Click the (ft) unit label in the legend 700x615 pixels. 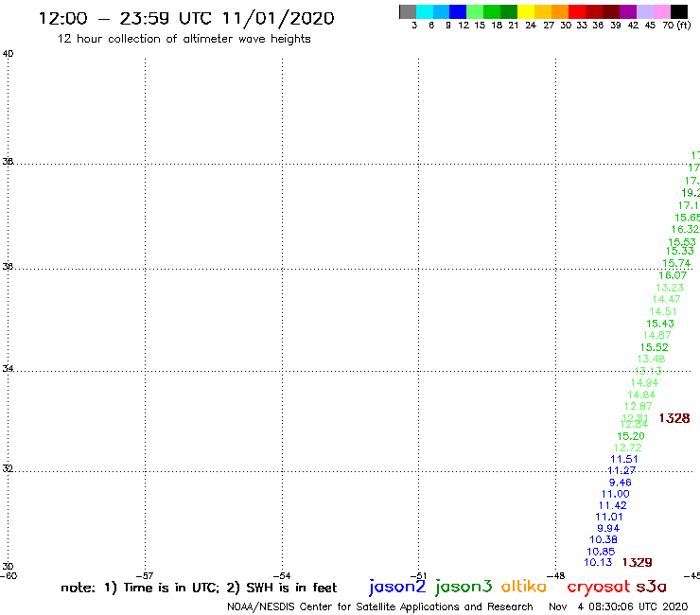pyautogui.click(x=684, y=26)
